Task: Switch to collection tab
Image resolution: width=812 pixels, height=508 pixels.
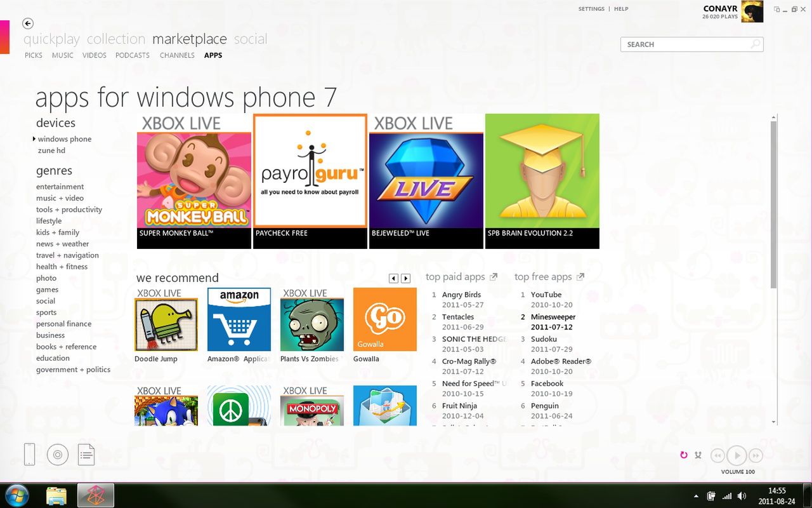Action: 116,39
